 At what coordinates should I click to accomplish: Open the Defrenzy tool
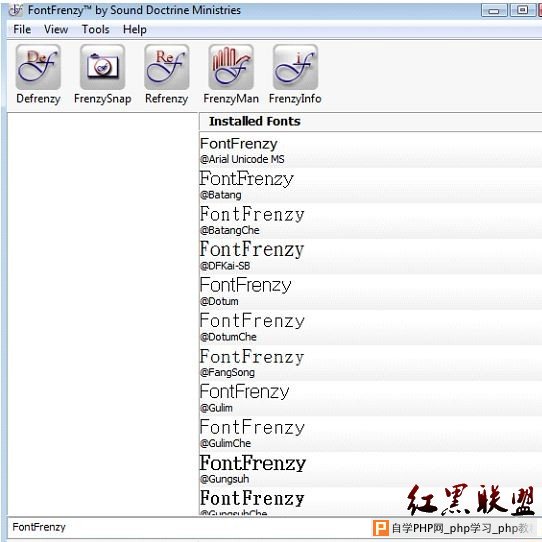point(38,74)
